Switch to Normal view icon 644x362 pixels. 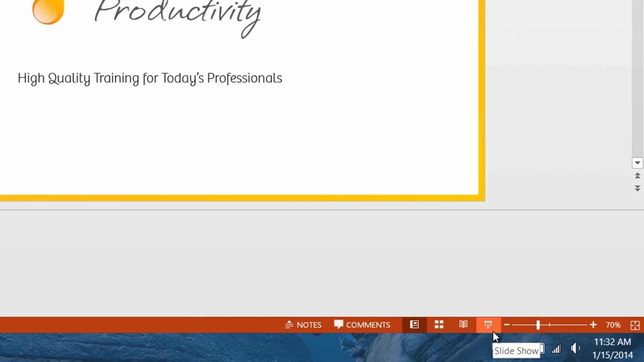[414, 325]
